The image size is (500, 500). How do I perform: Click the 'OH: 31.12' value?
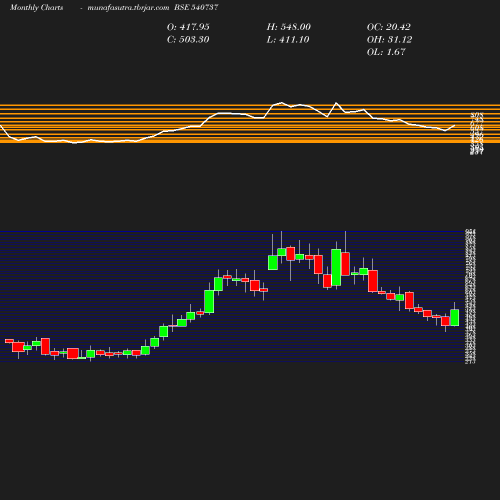click(389, 40)
